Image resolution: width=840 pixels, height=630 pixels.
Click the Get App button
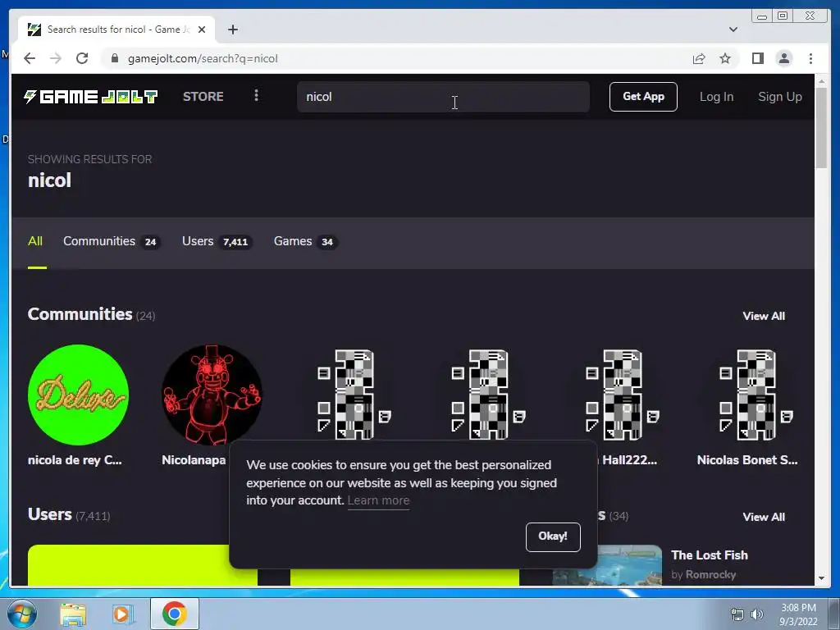pyautogui.click(x=643, y=97)
